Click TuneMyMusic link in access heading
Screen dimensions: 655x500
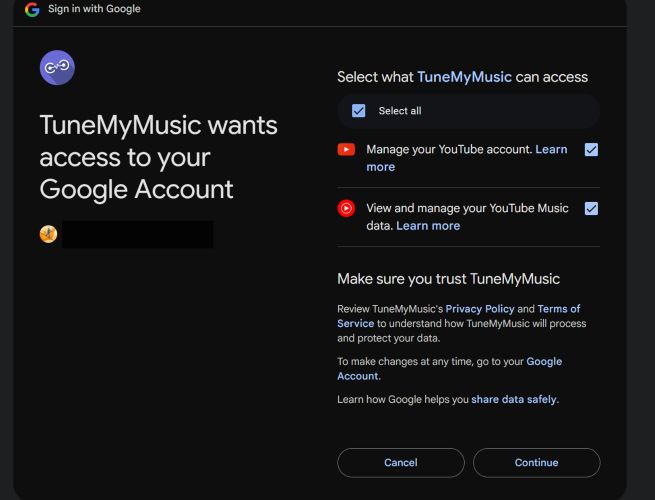464,77
